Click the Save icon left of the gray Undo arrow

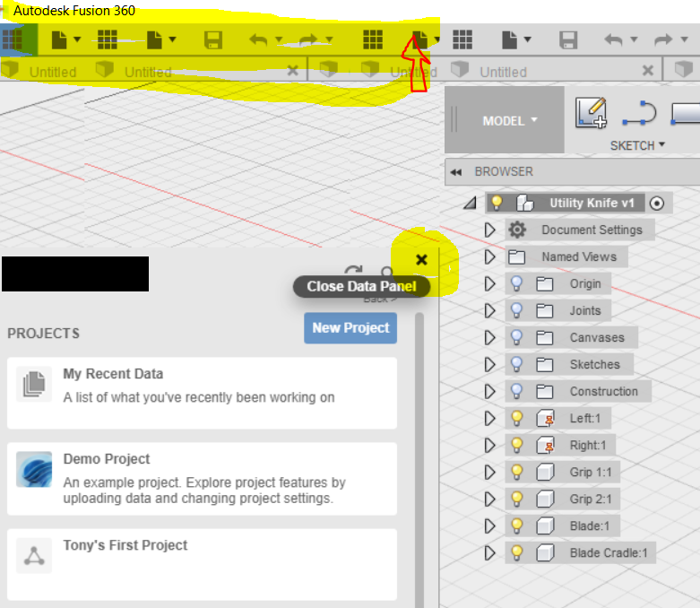568,40
